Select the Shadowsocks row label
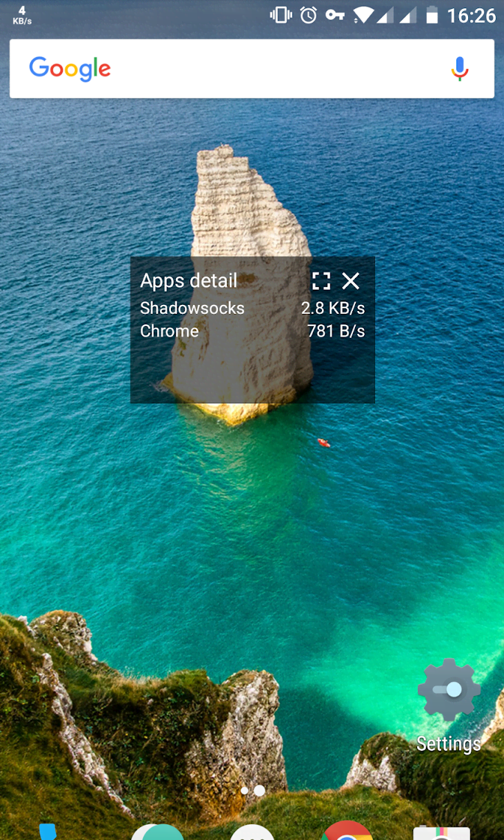The height and width of the screenshot is (840, 504). coord(192,308)
